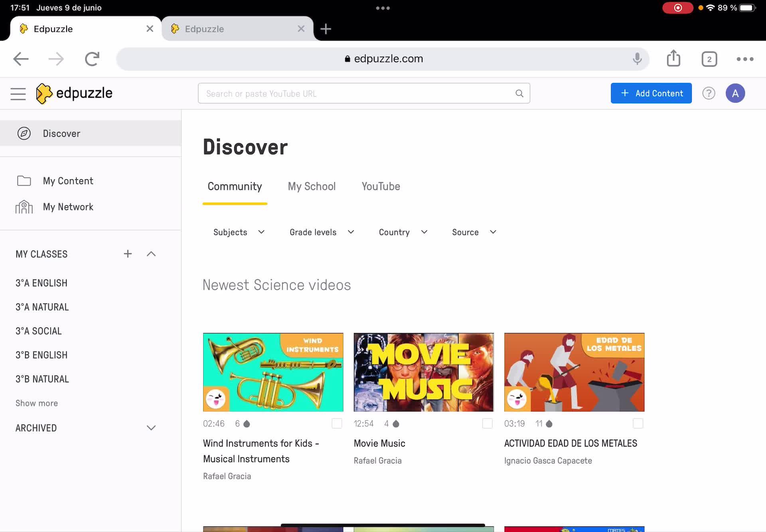Open the user avatar profile menu

(x=735, y=93)
